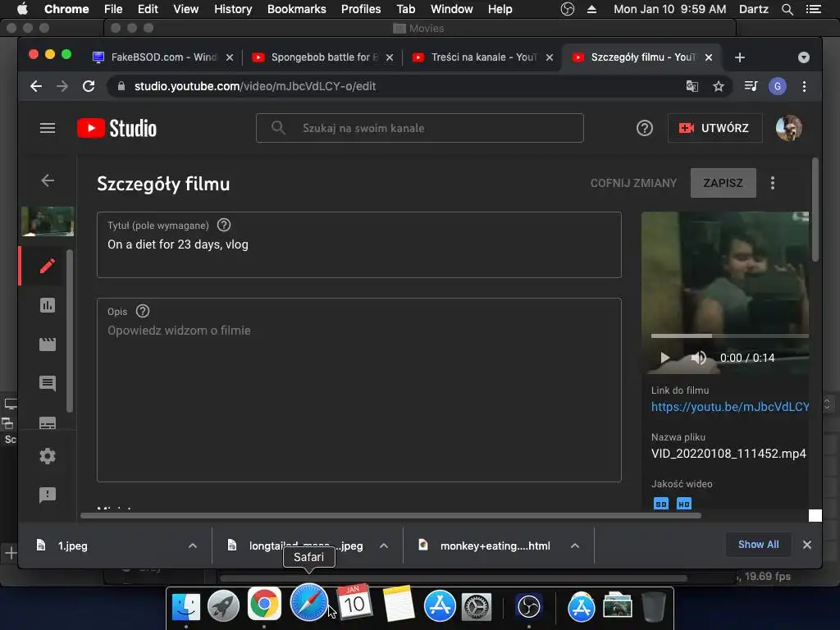
Task: Play the video preview
Action: (664, 358)
